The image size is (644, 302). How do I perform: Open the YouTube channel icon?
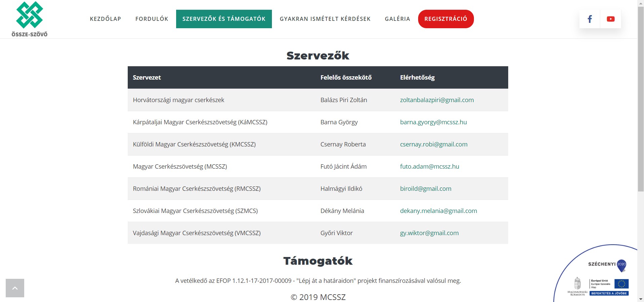[x=610, y=19]
